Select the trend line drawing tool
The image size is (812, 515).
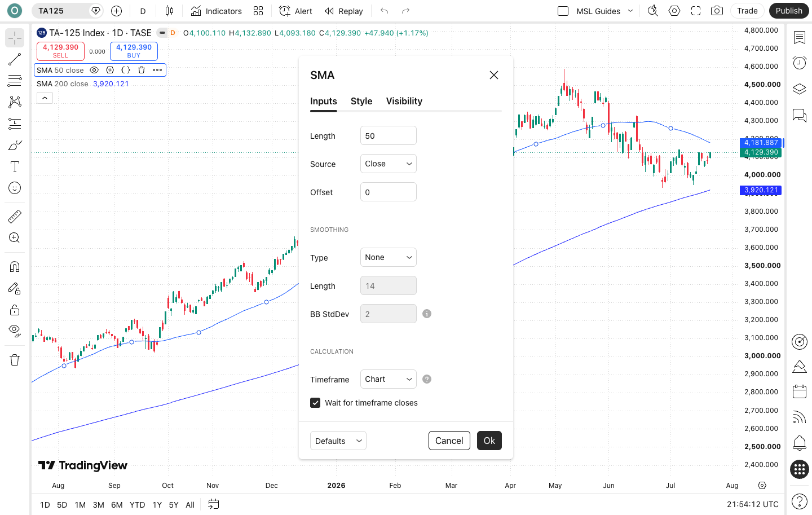(x=15, y=59)
